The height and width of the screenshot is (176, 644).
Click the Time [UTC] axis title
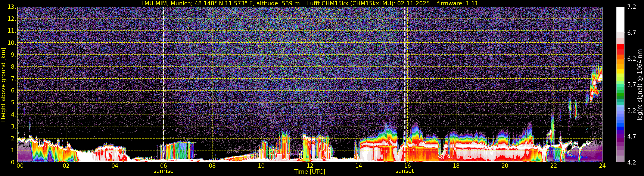click(309, 172)
